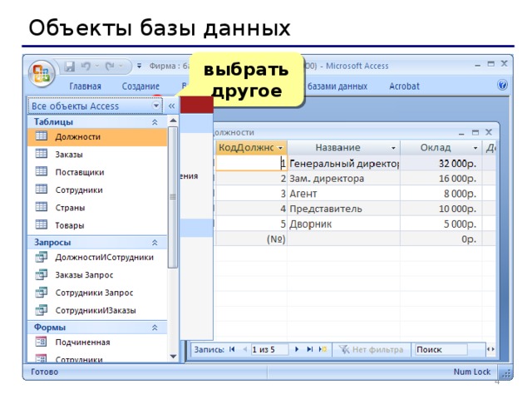Image resolution: width=532 pixels, height=399 pixels.
Task: Click the status bar resize grip icon
Action: 505,373
